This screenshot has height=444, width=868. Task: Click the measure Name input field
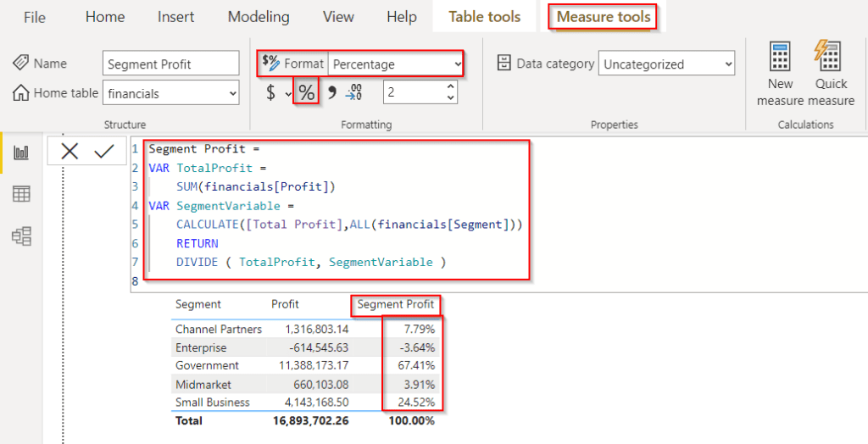point(170,64)
